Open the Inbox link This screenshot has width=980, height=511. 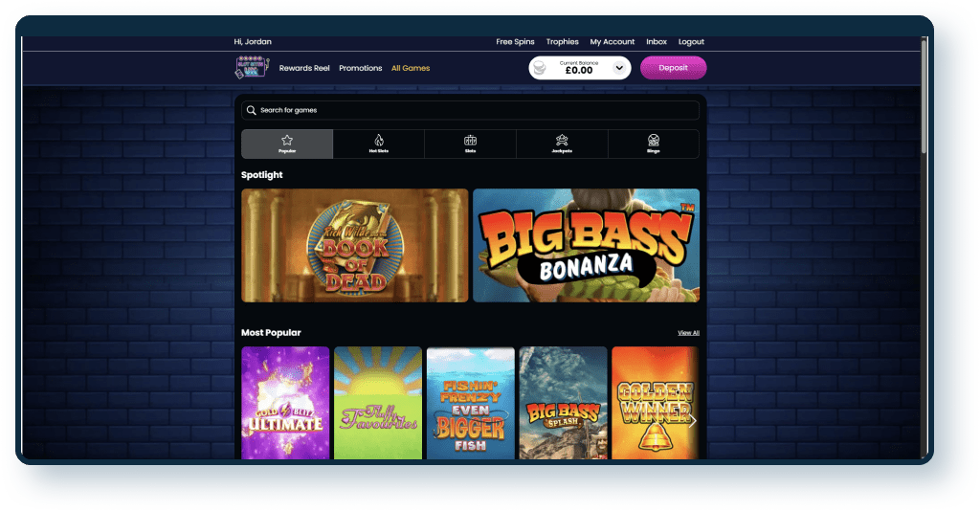point(657,42)
